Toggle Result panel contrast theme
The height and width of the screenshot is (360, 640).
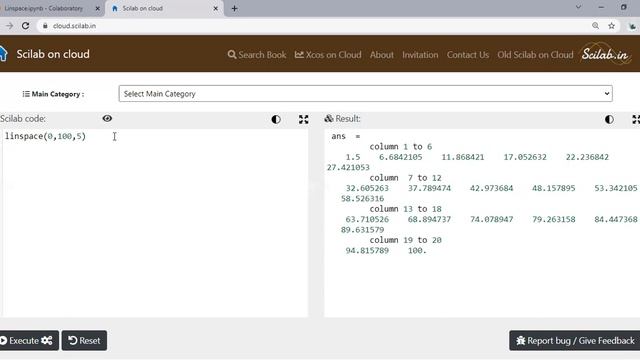[609, 119]
